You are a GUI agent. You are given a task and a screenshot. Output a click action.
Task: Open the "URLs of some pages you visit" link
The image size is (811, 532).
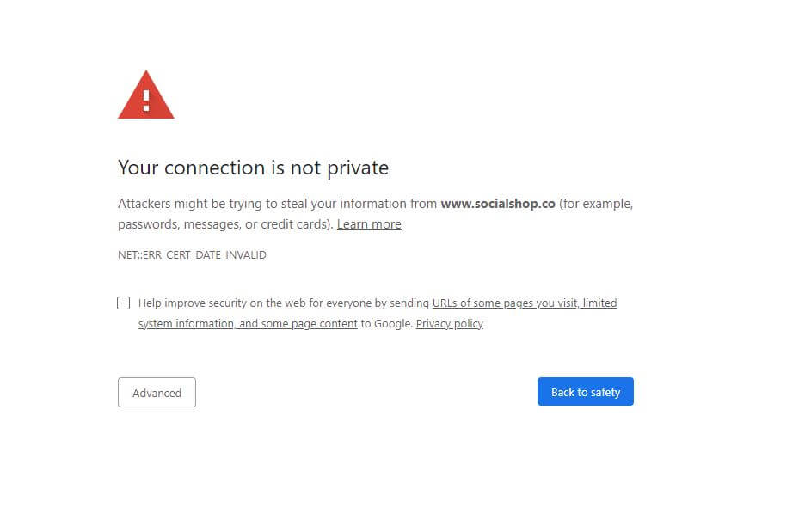506,303
